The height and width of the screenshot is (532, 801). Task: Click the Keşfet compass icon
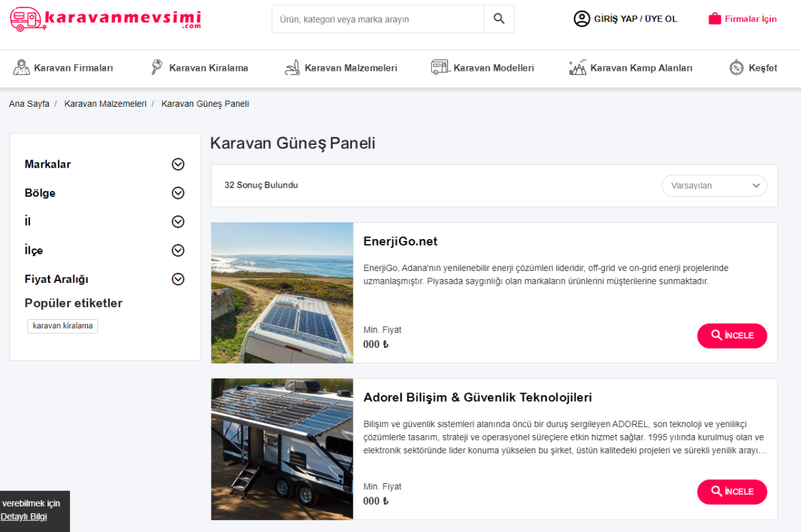point(736,67)
